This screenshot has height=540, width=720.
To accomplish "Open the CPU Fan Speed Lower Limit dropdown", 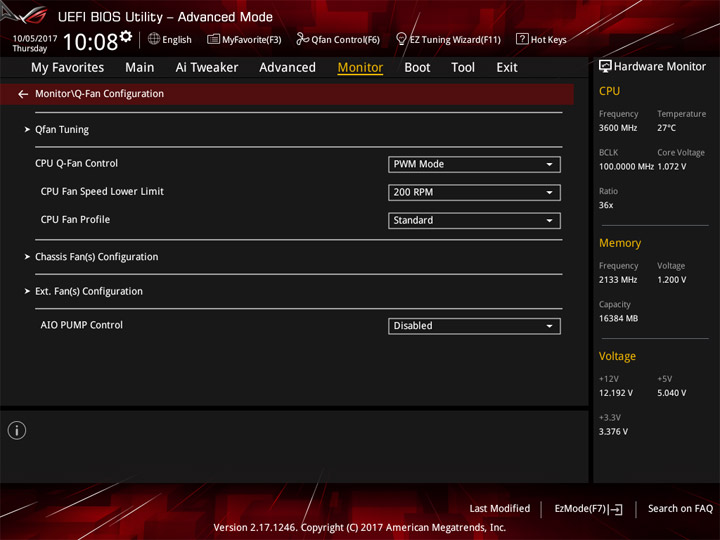I will 474,192.
